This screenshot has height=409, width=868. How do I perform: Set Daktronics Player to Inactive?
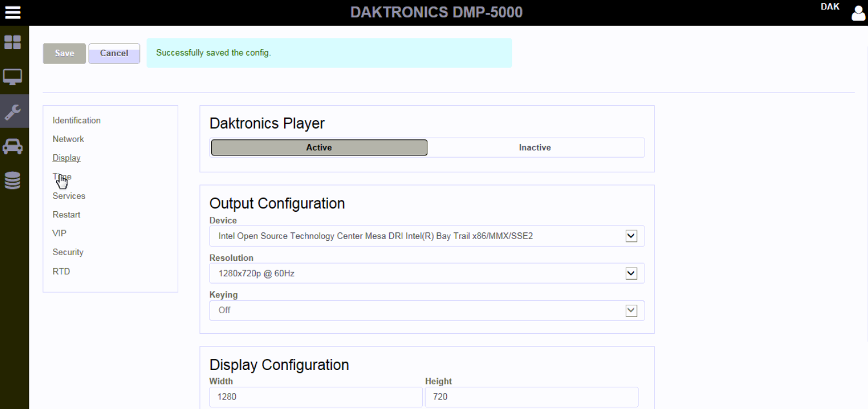[x=534, y=147]
